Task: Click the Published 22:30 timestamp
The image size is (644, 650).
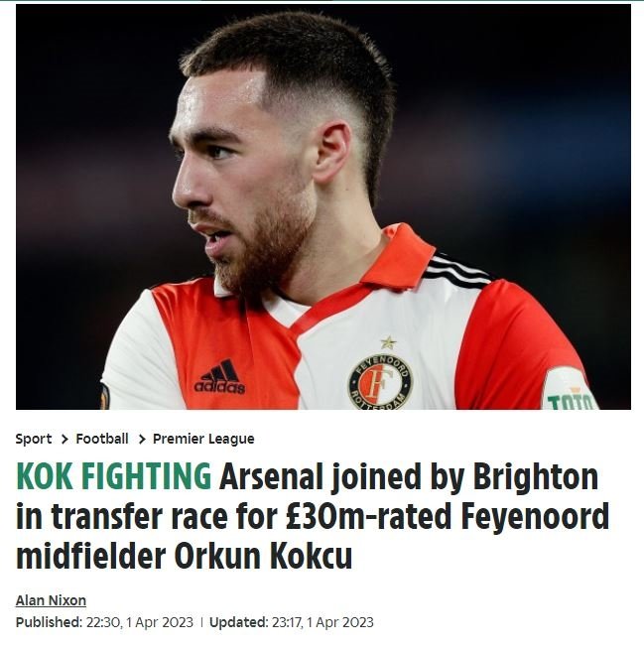Action: coord(104,622)
